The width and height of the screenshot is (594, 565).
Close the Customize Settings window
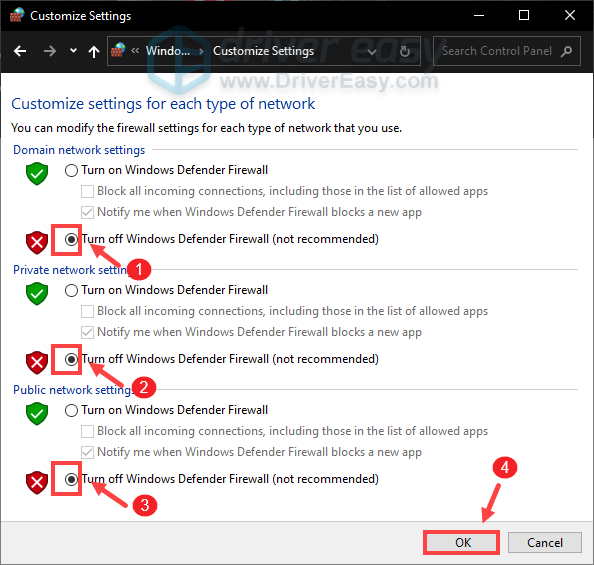(570, 16)
